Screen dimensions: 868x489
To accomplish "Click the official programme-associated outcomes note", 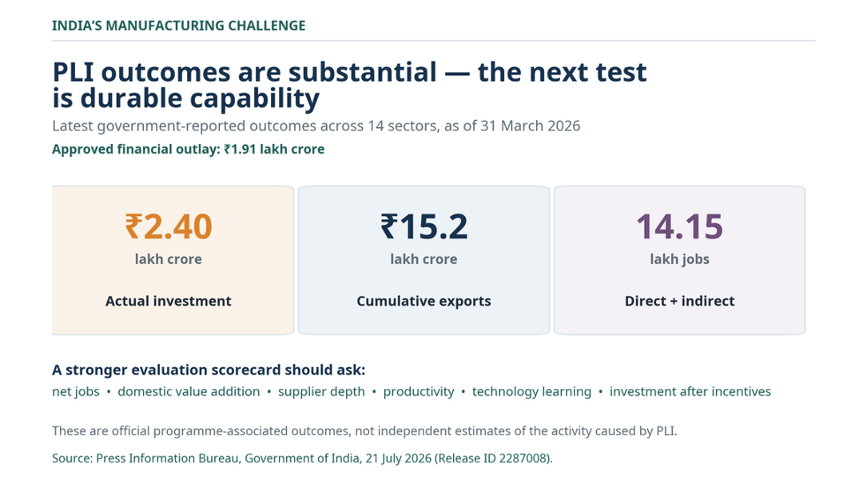I will 365,431.
